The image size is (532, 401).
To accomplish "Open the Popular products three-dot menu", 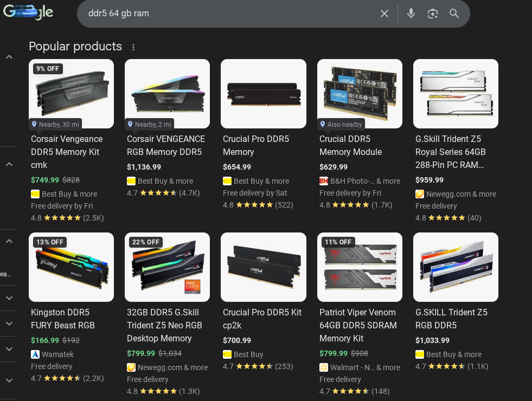I will pyautogui.click(x=133, y=47).
